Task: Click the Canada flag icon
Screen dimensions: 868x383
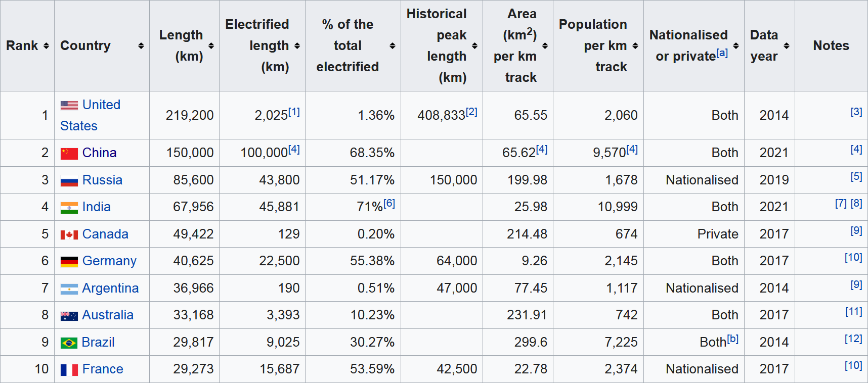Action: coord(69,234)
